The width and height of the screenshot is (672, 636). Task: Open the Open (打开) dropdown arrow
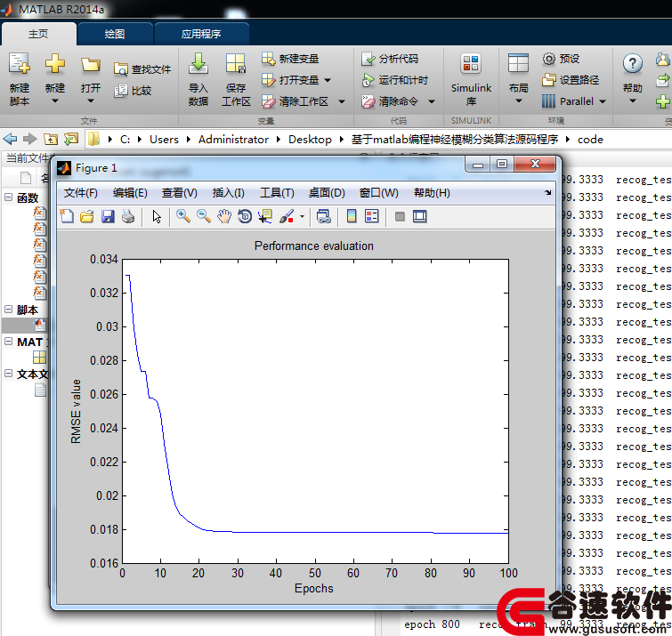91,101
